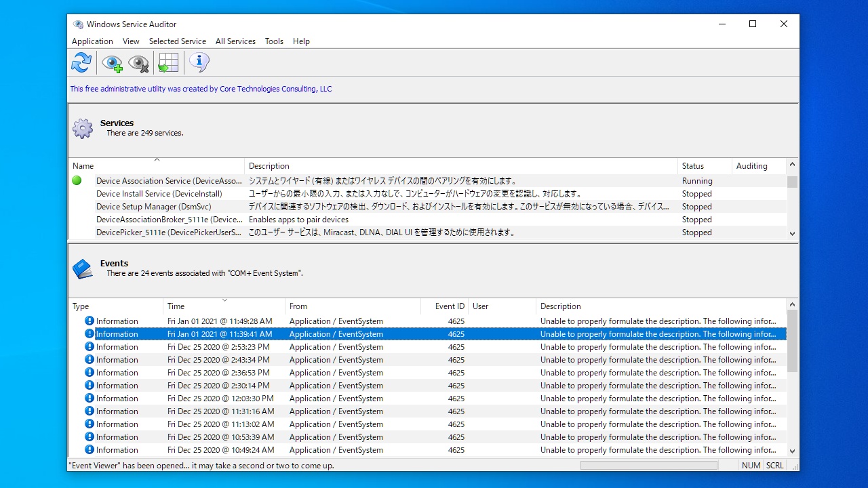Sort events by the events Description header
Screen dimensions: 868x488
(661, 306)
